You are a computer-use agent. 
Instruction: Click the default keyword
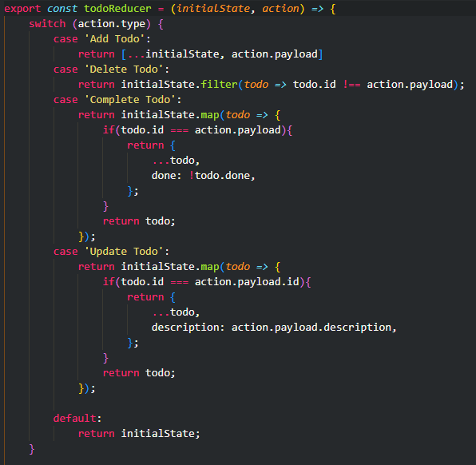pos(75,418)
